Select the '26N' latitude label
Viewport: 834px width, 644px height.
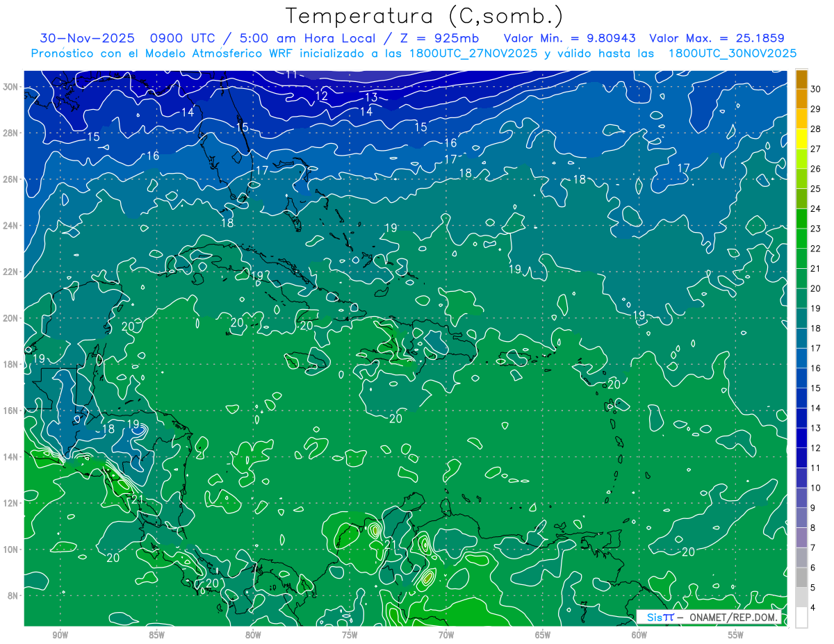coord(11,179)
